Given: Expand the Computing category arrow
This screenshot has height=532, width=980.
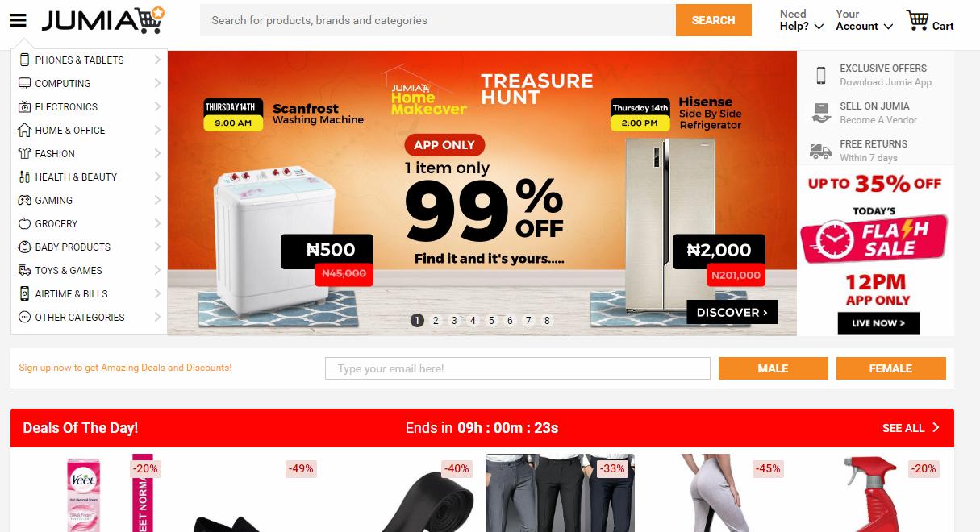Looking at the screenshot, I should (x=157, y=83).
